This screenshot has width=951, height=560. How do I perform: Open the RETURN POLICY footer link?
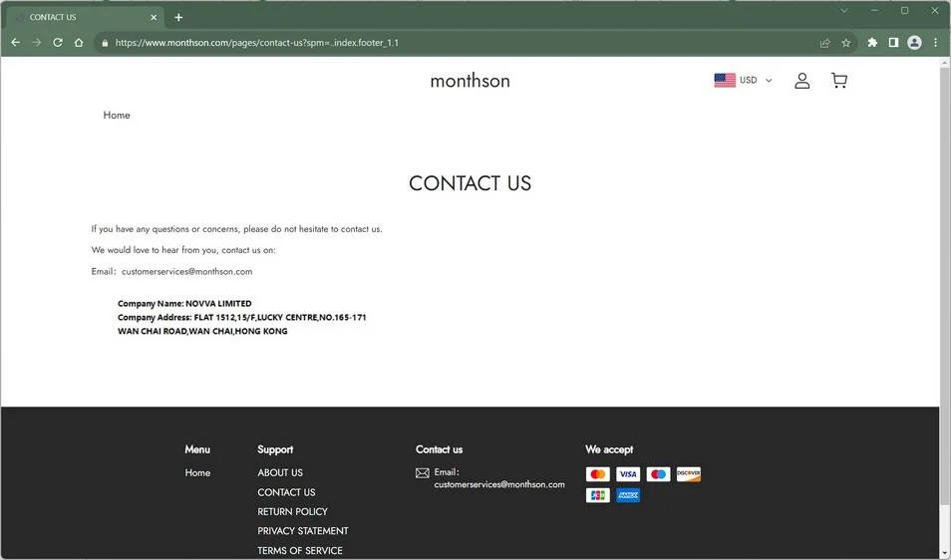tap(292, 511)
